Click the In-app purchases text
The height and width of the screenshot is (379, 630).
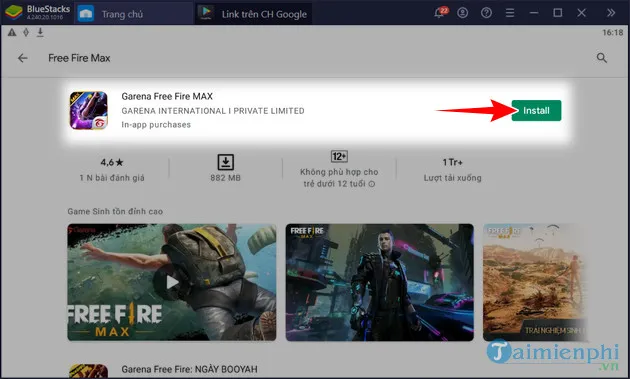[x=156, y=125]
